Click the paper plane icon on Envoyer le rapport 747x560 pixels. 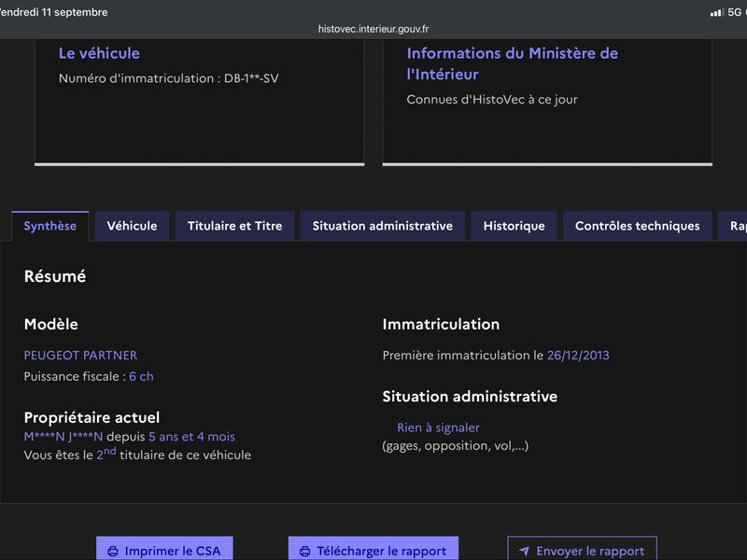[x=525, y=551]
